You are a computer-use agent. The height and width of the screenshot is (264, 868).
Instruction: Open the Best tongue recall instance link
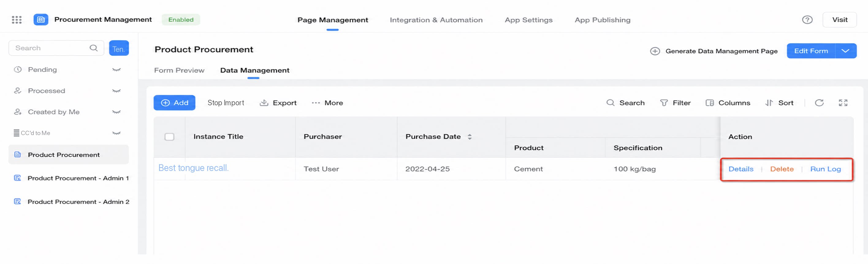point(193,168)
